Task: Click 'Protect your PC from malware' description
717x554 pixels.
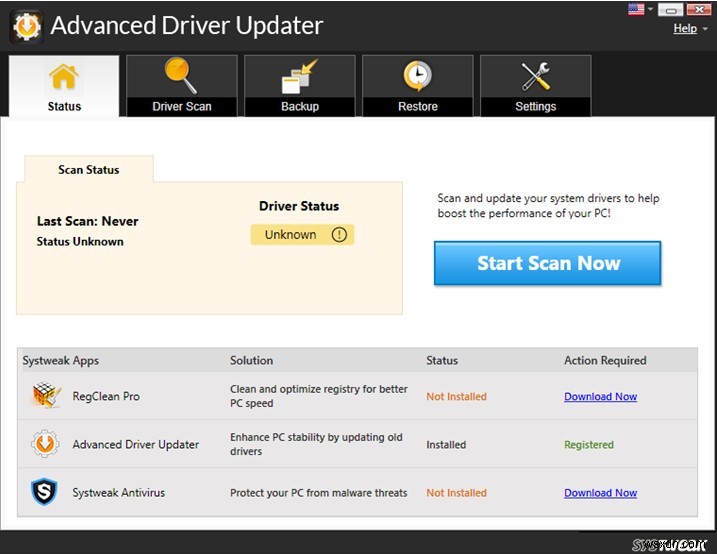Action: [x=318, y=493]
